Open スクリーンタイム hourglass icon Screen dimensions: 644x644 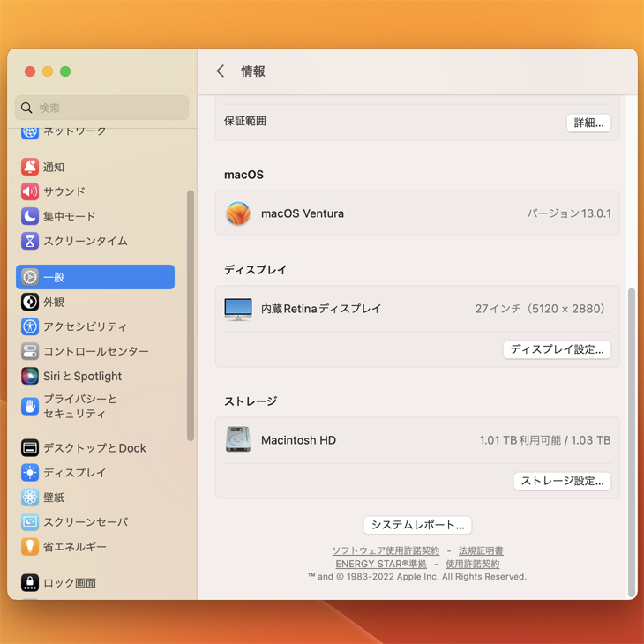30,241
